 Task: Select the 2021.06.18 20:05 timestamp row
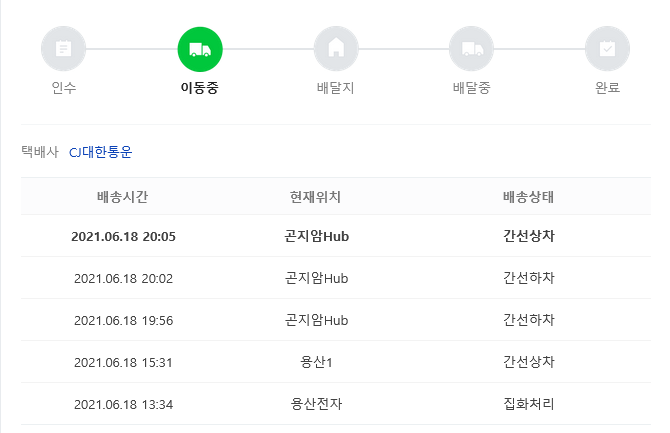pyautogui.click(x=123, y=236)
